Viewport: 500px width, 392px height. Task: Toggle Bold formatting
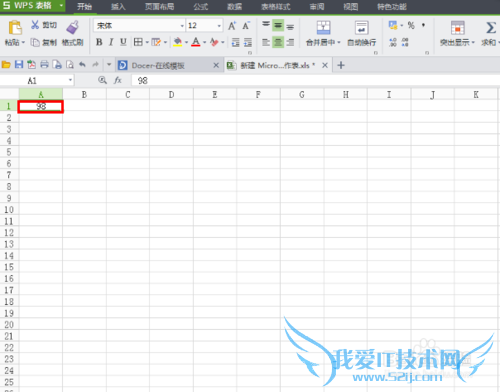click(x=99, y=42)
